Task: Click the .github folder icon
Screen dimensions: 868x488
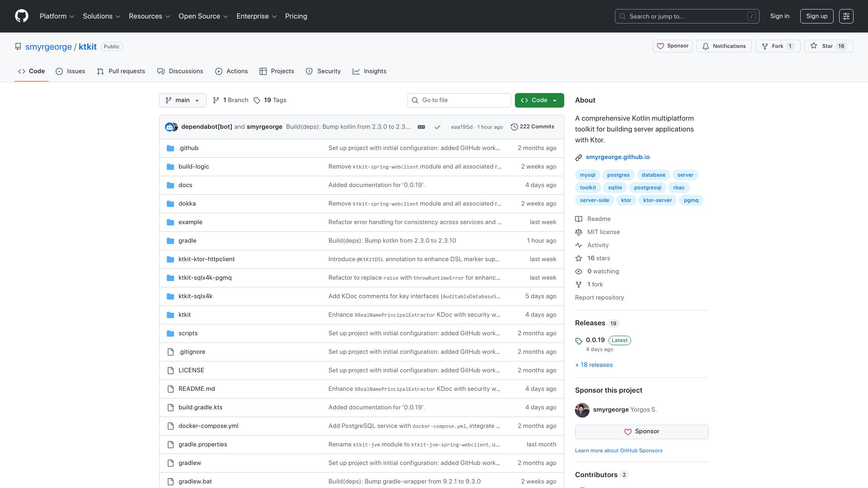Action: click(x=170, y=148)
